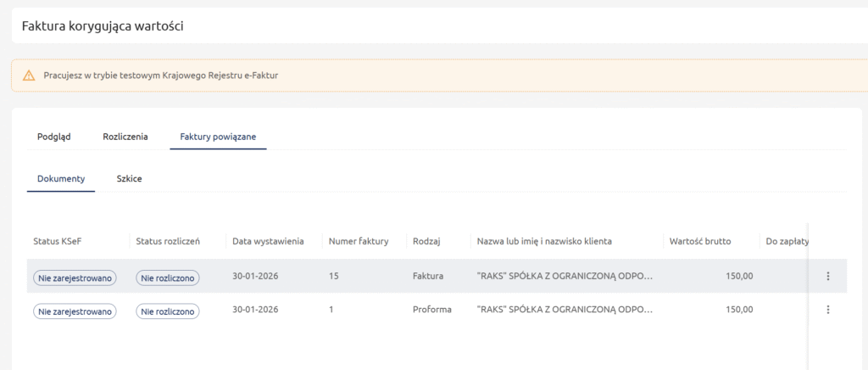Switch to the Podgląd tab
Screen dimensions: 868x370
[54, 136]
